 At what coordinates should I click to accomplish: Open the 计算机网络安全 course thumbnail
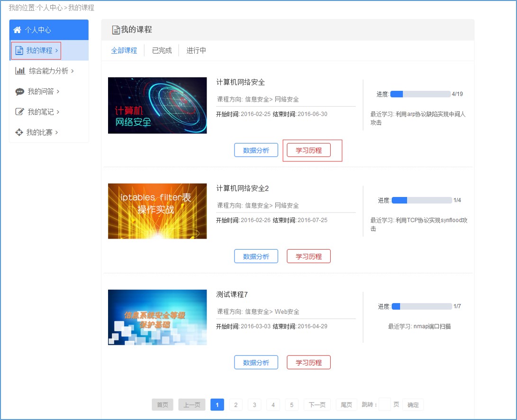tap(157, 106)
